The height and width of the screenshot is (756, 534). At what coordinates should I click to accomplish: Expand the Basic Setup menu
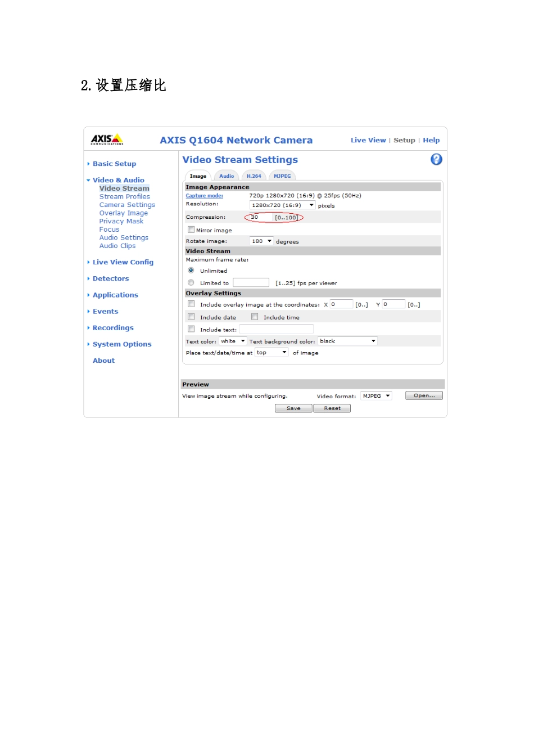pyautogui.click(x=114, y=164)
